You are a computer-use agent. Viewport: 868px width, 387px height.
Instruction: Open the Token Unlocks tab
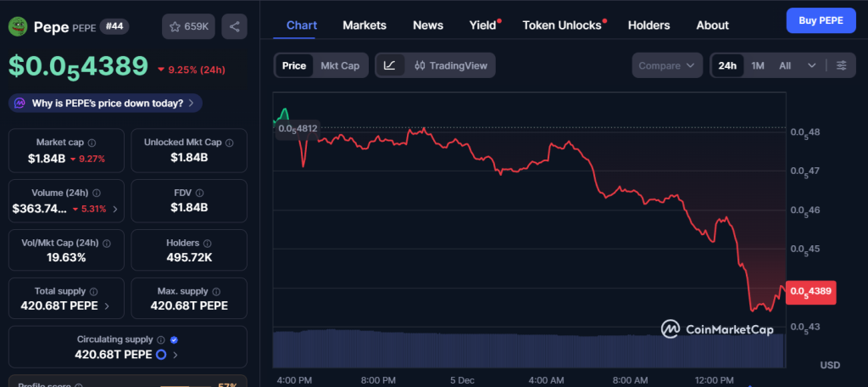pos(563,25)
